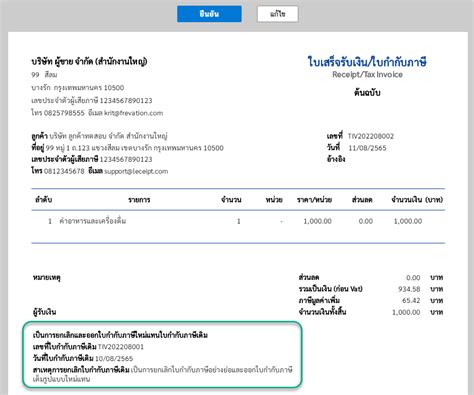Select the VAT amount 65.42

pos(411,300)
